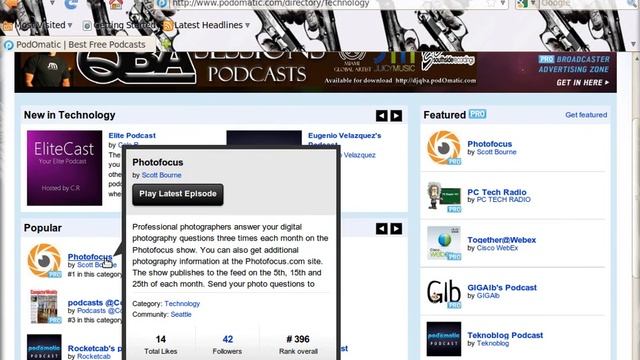Click GET IN HERE in advertising zone

[582, 83]
